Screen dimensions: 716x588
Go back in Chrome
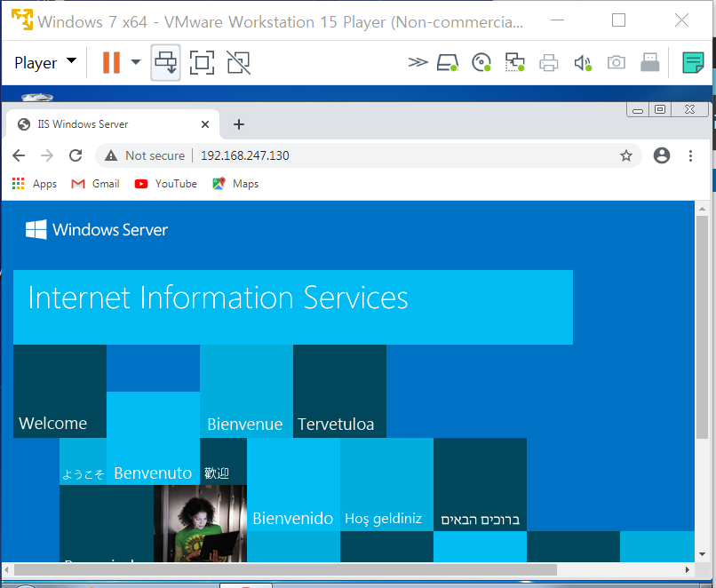[x=19, y=155]
